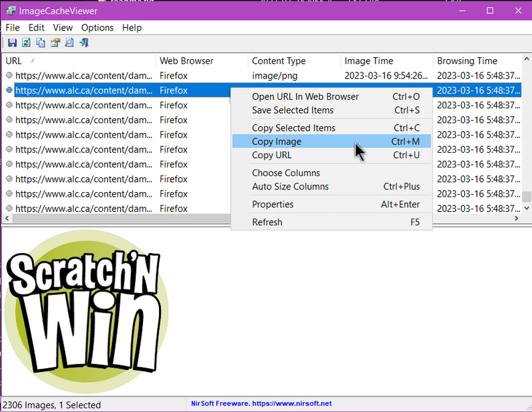Click the highlighted row's Browsing Time cell
This screenshot has height=412, width=532.
click(478, 90)
